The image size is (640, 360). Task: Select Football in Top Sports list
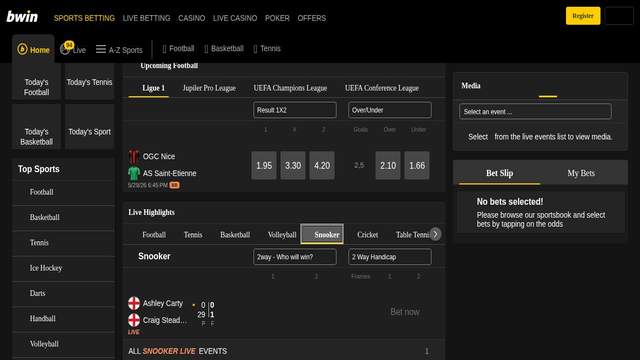click(64, 192)
